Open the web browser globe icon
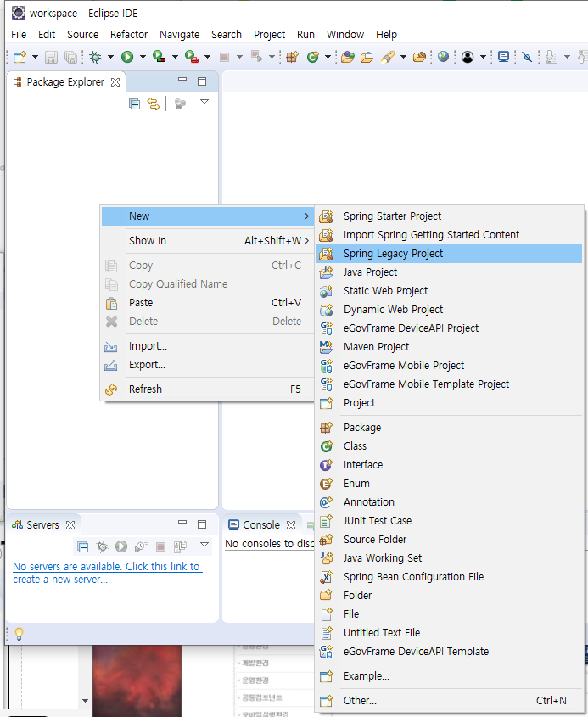 (x=443, y=57)
